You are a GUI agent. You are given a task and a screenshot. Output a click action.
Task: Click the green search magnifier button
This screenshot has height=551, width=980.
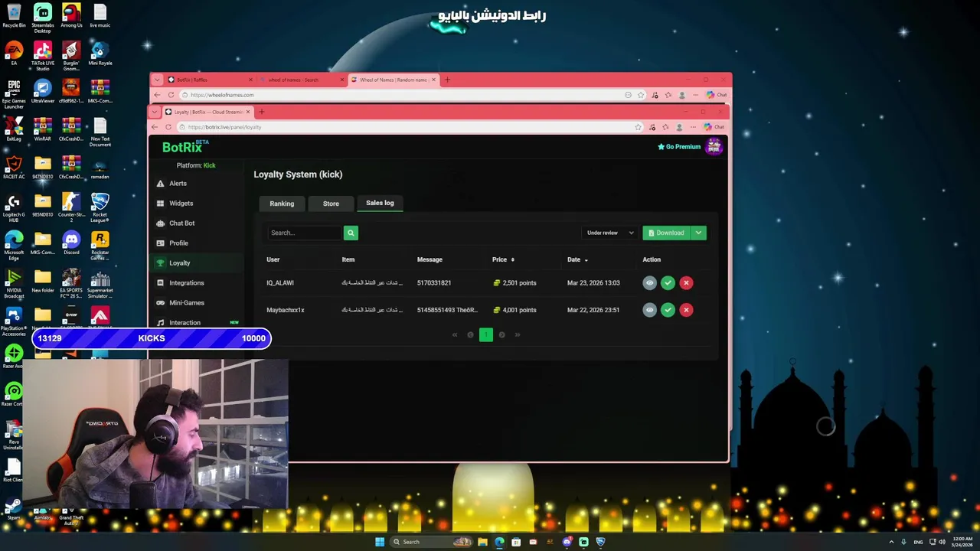(351, 233)
